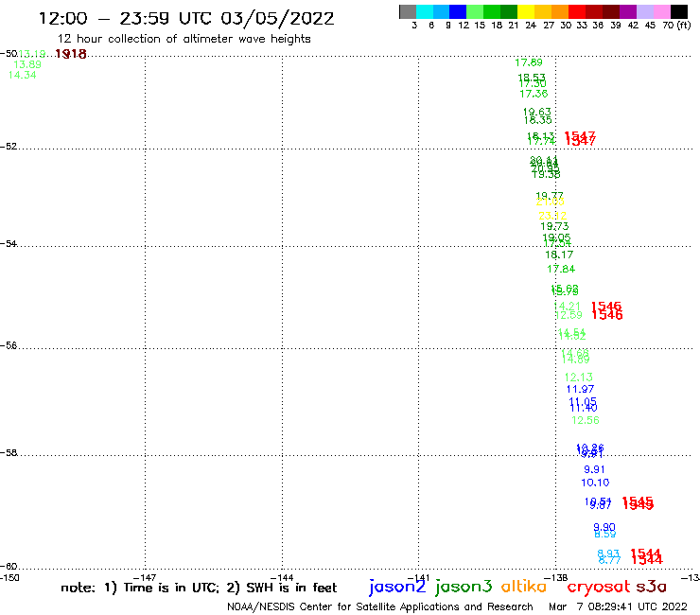Click the lavender legend swatch
Viewport: 700px width, 615px height.
(645, 11)
